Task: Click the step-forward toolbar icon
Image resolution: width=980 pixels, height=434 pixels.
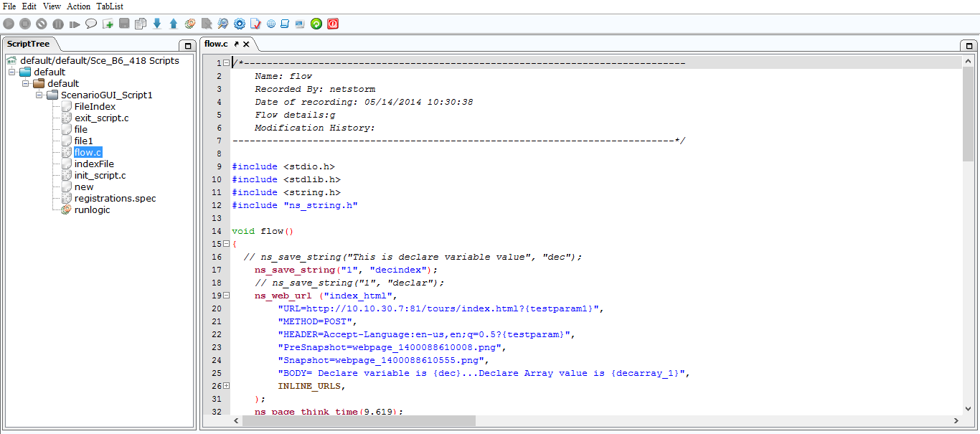Action: (75, 24)
